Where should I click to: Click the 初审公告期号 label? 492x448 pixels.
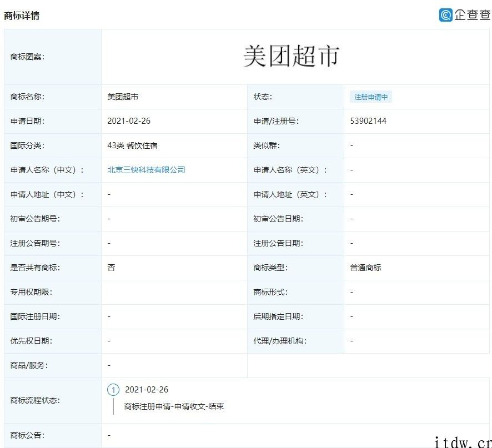[x=35, y=219]
